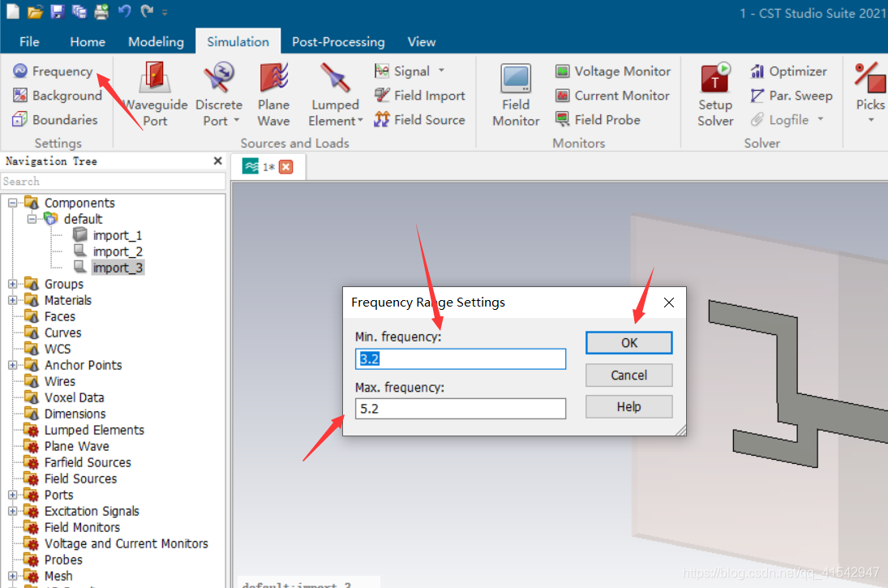Open Setup Solver
The width and height of the screenshot is (888, 588).
click(x=715, y=95)
